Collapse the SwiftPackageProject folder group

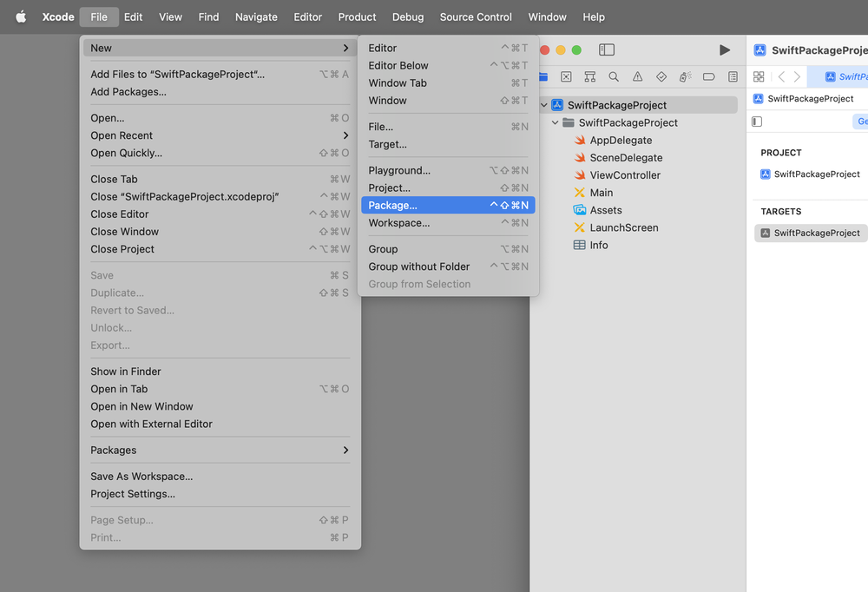tap(556, 122)
